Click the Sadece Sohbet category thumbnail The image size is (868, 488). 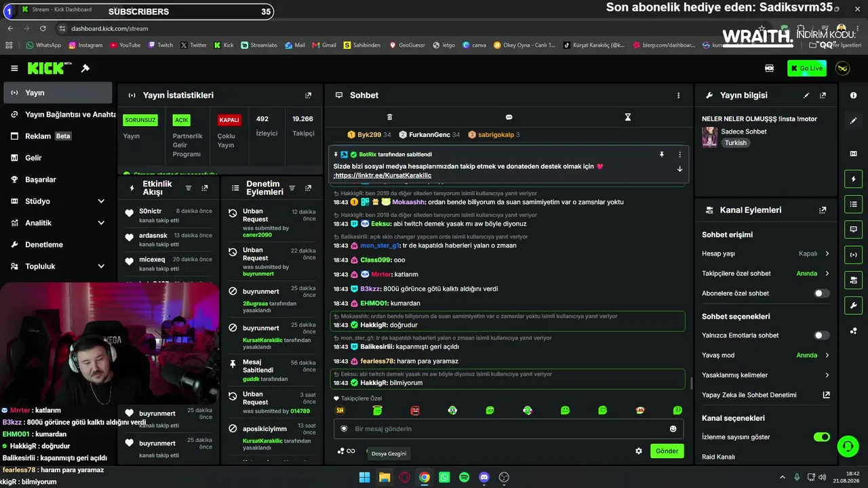pos(709,137)
